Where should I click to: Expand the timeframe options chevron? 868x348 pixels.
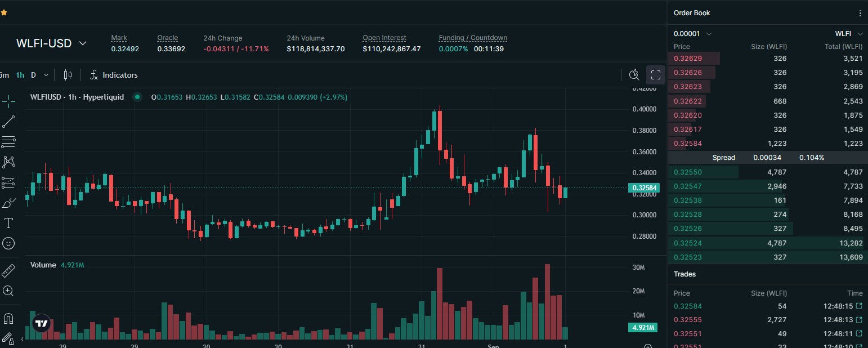point(46,75)
